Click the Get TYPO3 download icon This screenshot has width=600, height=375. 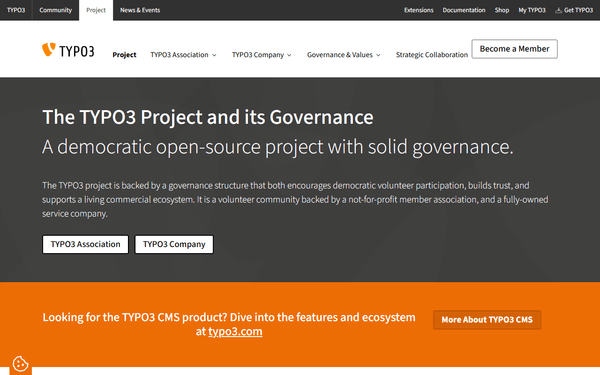559,10
